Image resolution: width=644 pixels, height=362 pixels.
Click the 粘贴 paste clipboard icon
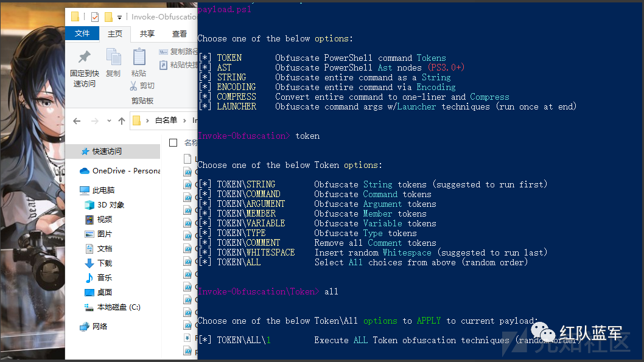pos(139,57)
